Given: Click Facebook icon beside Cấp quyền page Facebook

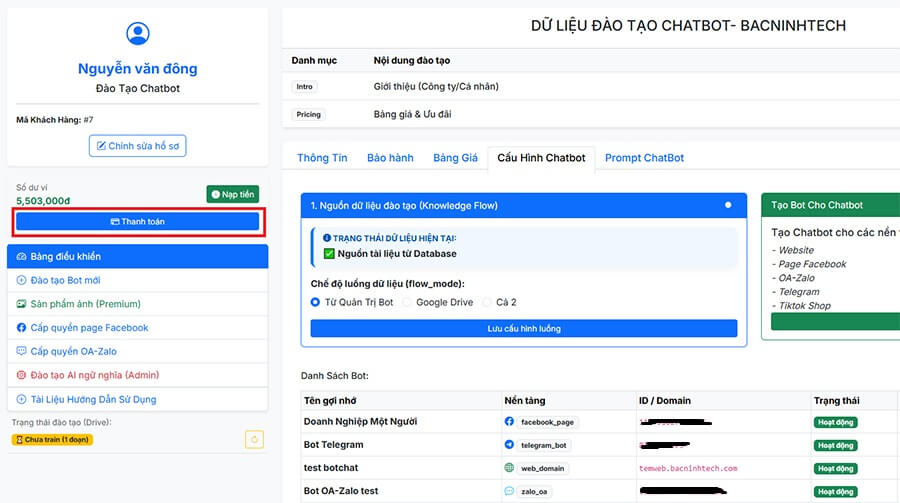Looking at the screenshot, I should point(21,327).
